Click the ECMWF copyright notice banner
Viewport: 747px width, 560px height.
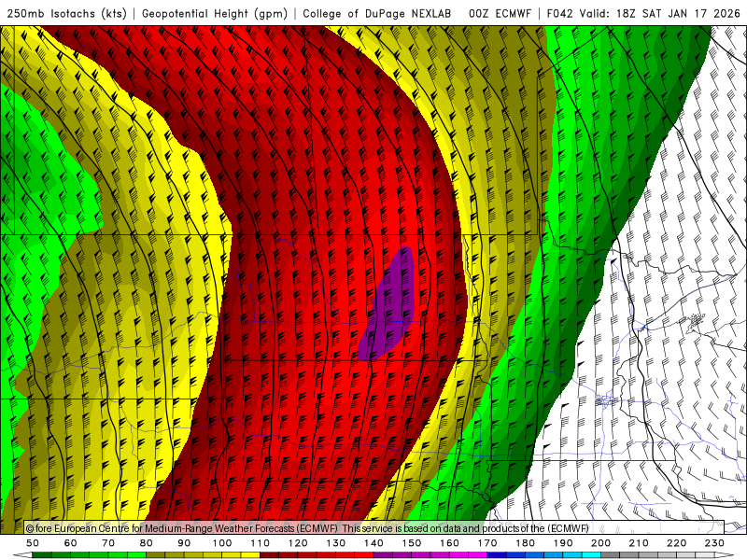(374, 527)
